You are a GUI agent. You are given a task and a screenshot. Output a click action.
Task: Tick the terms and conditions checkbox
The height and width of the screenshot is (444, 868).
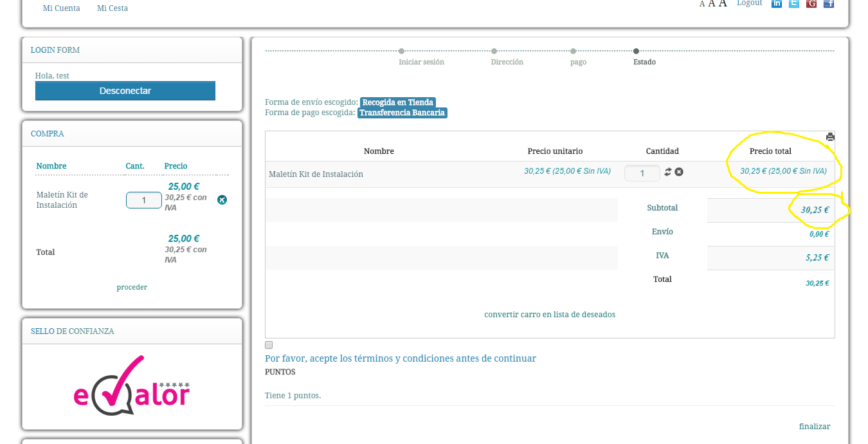[269, 345]
